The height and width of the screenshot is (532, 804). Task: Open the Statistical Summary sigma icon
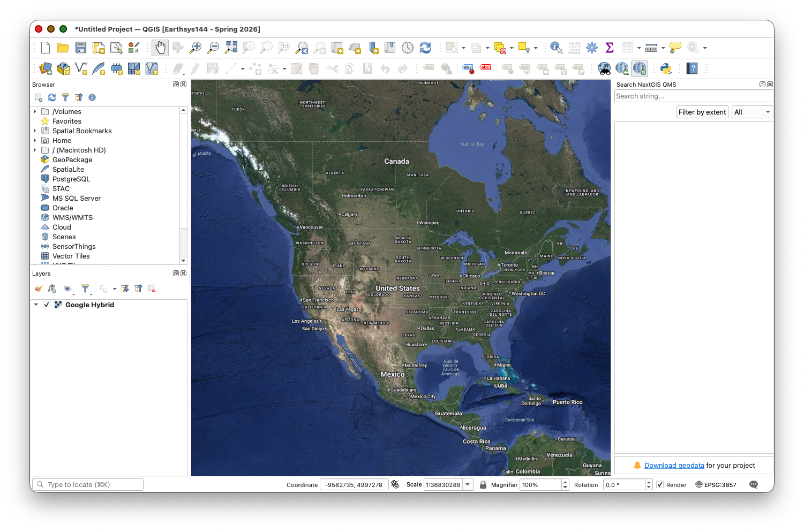point(610,48)
